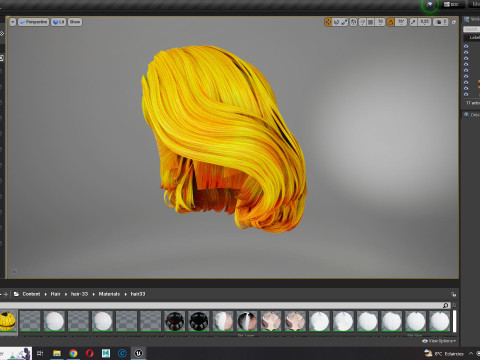Toggle scale snapping icon
Image resolution: width=480 pixels, height=360 pixels.
413,22
